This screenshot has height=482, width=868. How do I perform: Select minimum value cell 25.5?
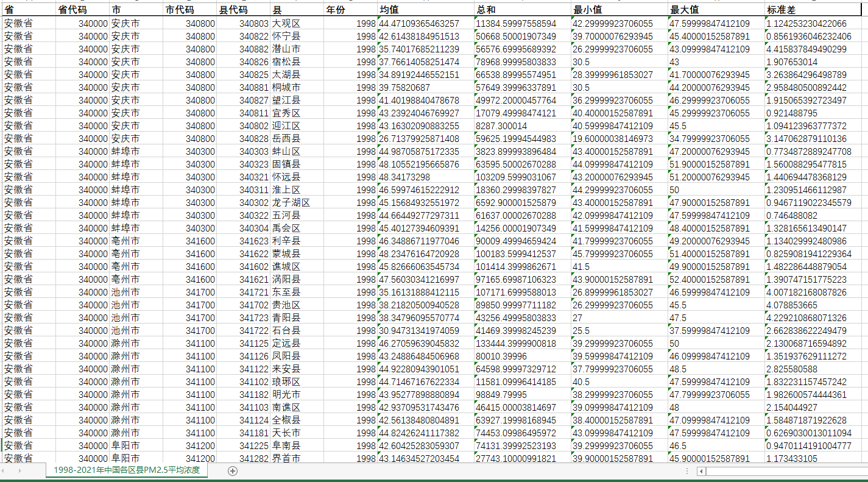[619, 330]
